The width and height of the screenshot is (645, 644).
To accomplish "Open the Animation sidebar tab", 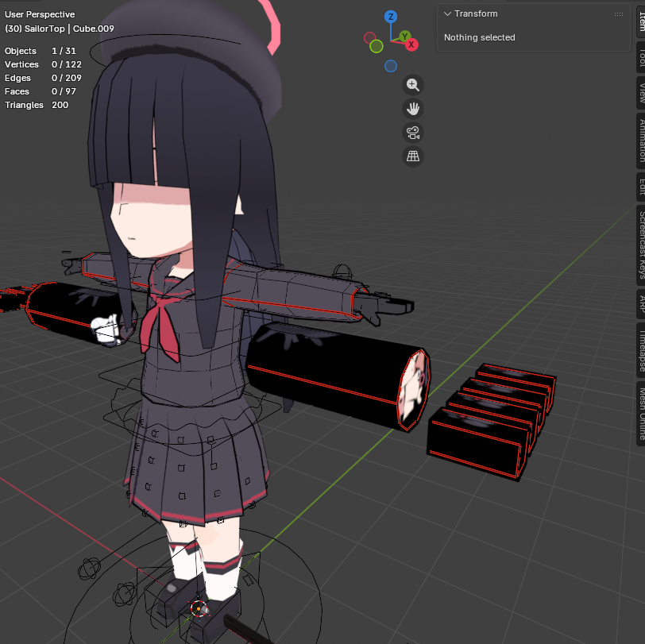I will [641, 141].
